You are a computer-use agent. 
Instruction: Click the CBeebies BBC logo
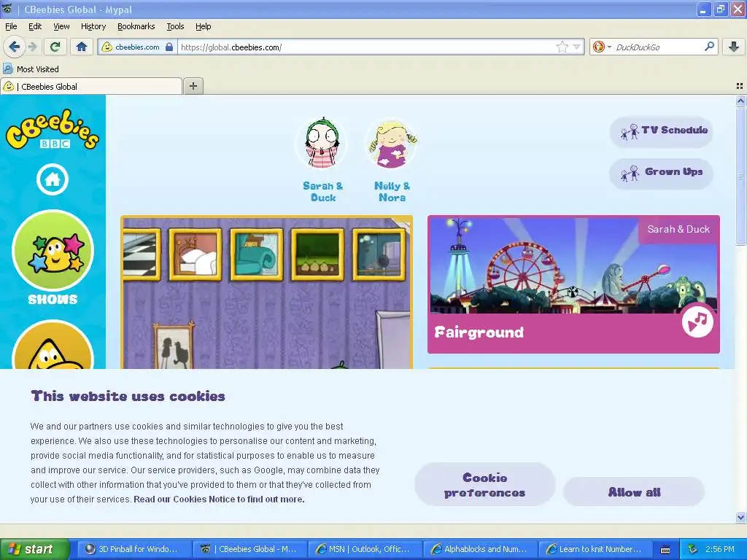(53, 130)
